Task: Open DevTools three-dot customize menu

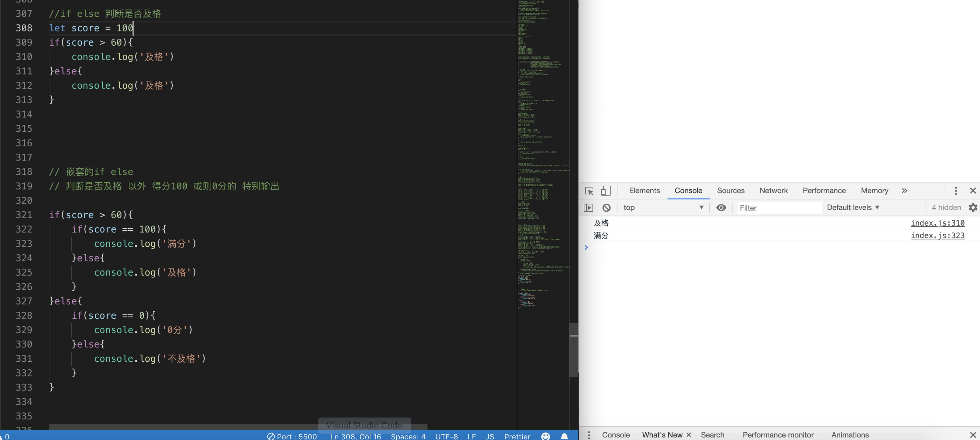Action: 955,191
